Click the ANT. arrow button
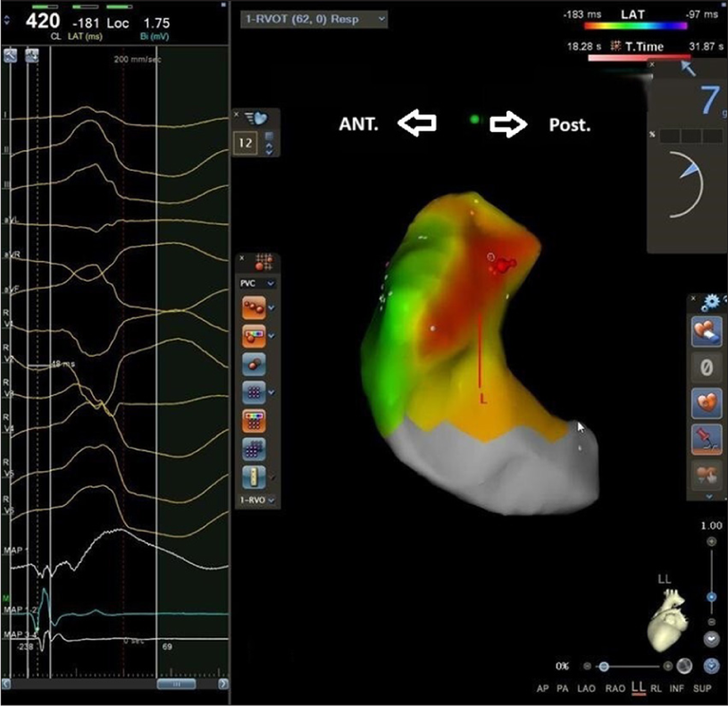Viewport: 728px width, 706px height. click(419, 124)
